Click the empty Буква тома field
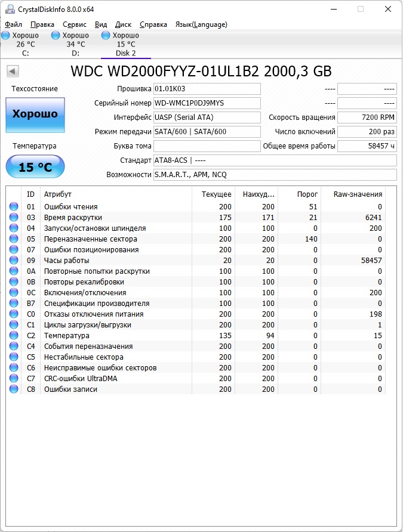 click(x=207, y=146)
